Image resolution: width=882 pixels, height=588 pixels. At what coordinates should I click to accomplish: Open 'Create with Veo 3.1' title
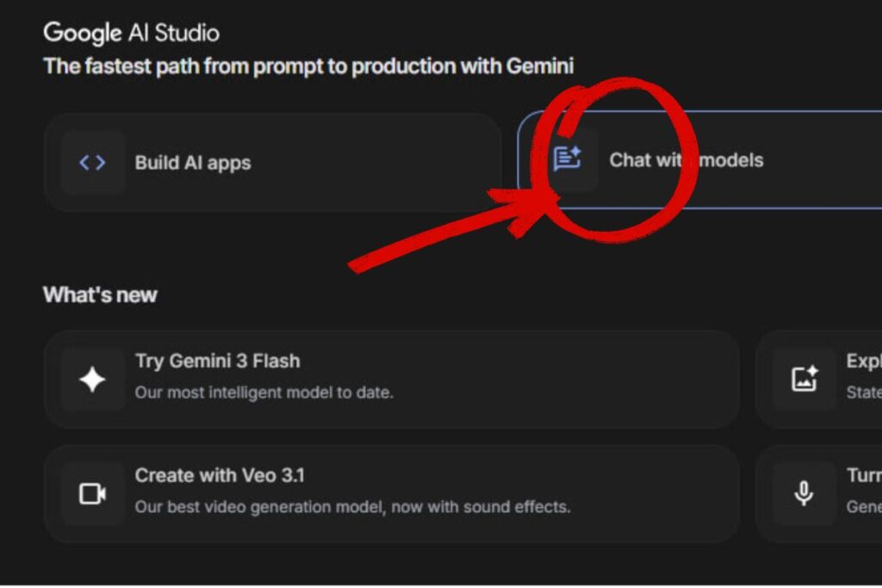[220, 475]
